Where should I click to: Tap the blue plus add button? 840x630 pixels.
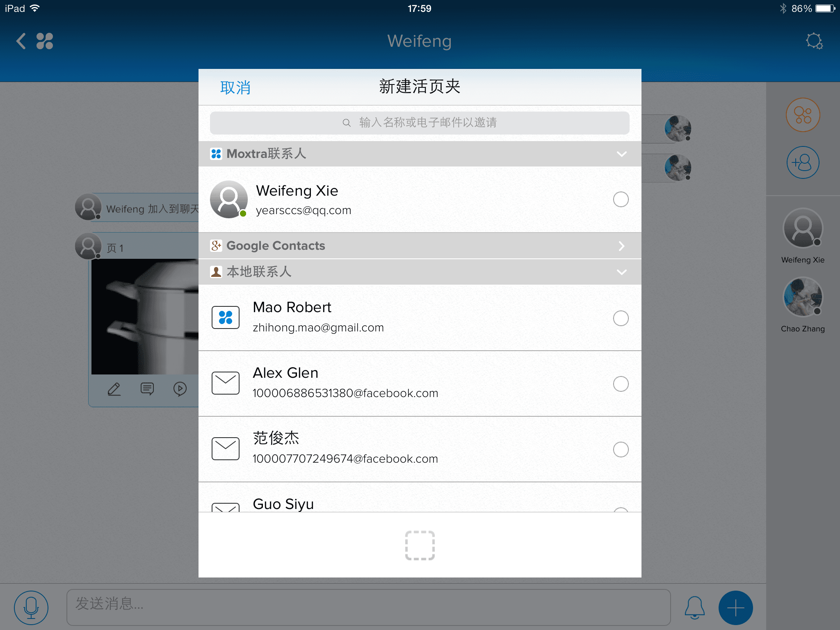pos(735,608)
